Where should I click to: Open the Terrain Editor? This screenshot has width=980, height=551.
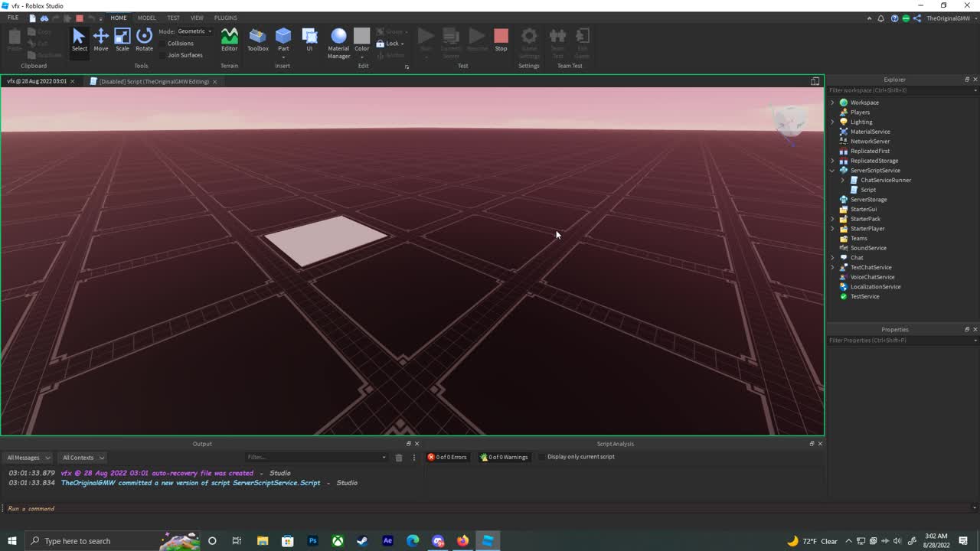pos(229,39)
